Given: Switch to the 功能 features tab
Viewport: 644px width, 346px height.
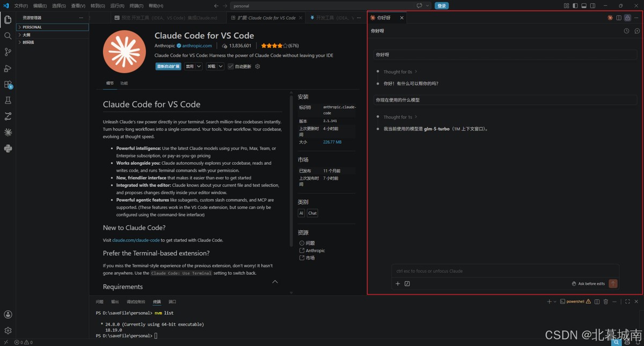Looking at the screenshot, I should (124, 83).
